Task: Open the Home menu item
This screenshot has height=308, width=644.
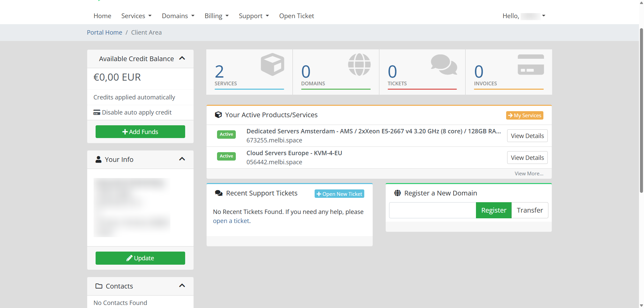Action: coord(102,16)
